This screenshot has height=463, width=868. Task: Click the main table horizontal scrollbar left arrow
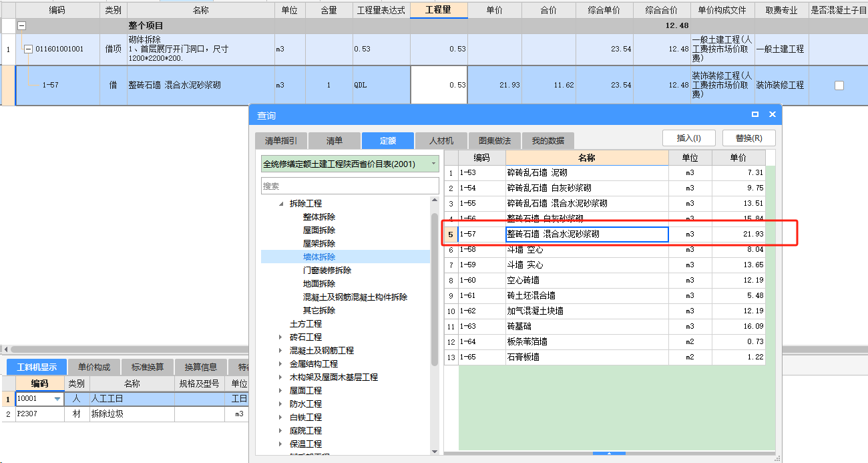[6, 349]
